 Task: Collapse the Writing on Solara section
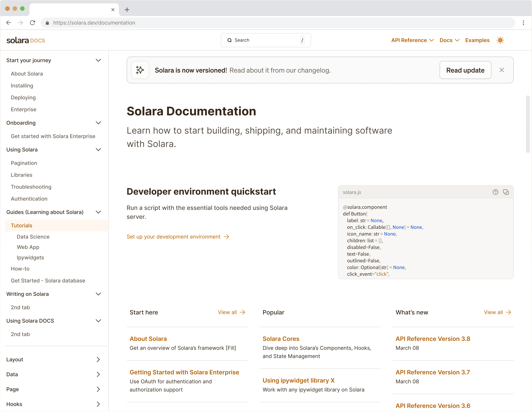98,294
